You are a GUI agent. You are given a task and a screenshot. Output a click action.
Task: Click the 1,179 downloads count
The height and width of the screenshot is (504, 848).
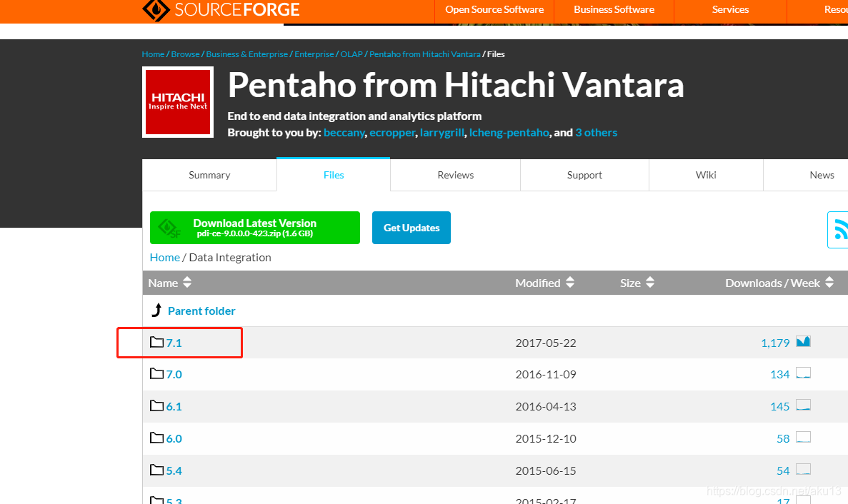pyautogui.click(x=775, y=343)
